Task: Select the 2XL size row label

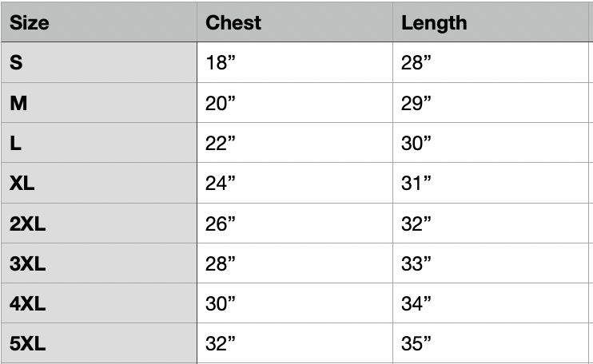Action: coord(28,224)
